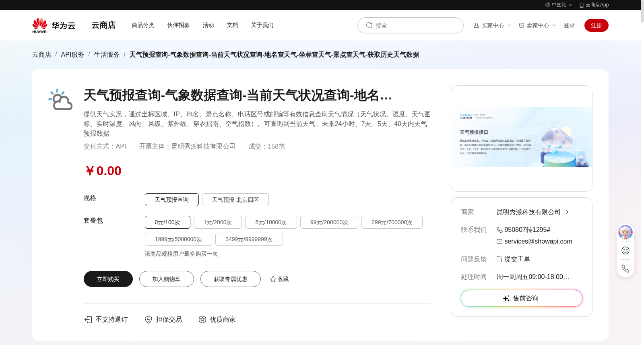The width and height of the screenshot is (644, 345).
Task: Choose the 5元/10000次 package
Action: 271,222
